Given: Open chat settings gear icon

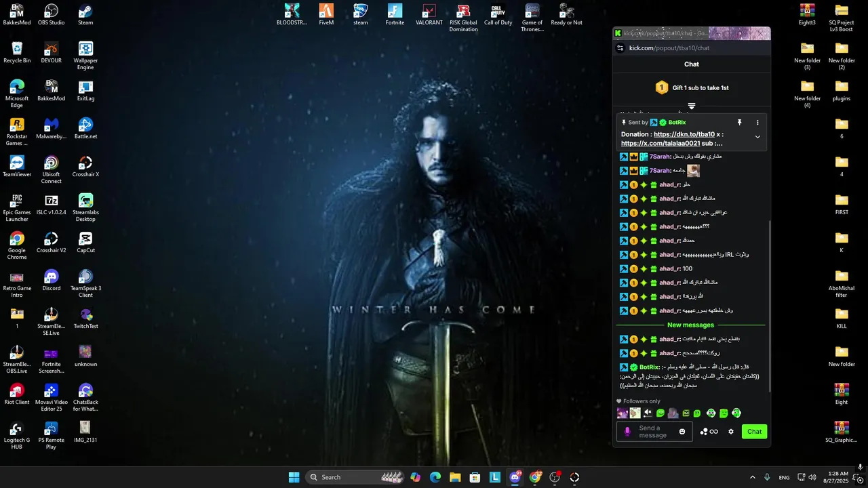Looking at the screenshot, I should point(731,432).
